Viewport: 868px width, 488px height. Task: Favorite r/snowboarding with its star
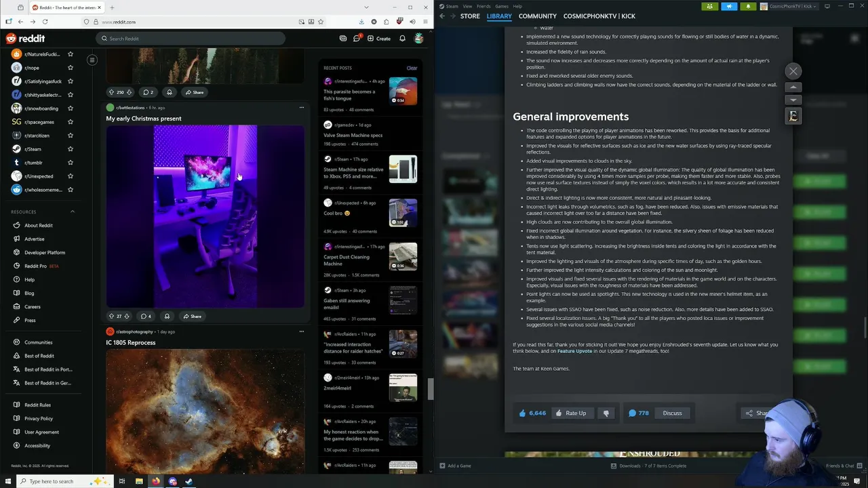pyautogui.click(x=71, y=108)
